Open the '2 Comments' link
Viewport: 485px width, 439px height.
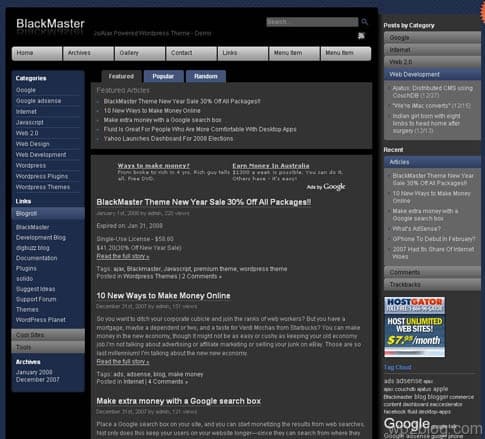click(202, 276)
